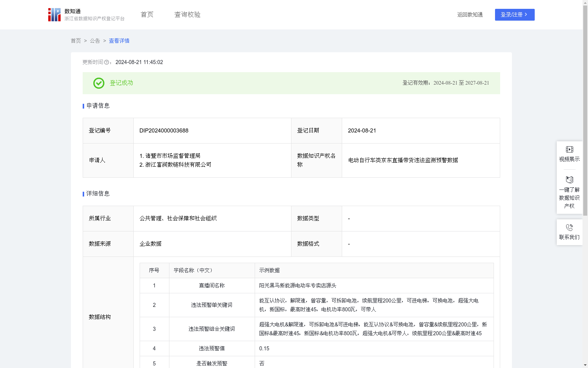Click 查看详情 breadcrumb item
588x368 pixels.
tap(119, 41)
